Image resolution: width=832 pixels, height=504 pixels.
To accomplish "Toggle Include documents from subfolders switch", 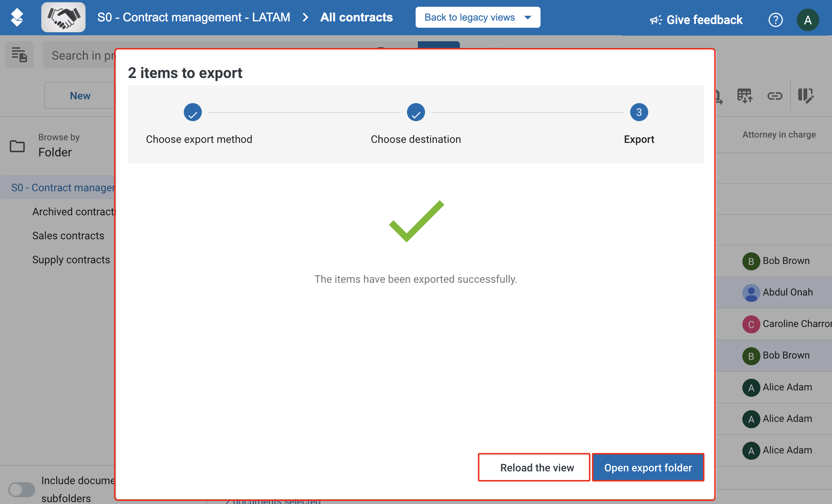I will 22,489.
